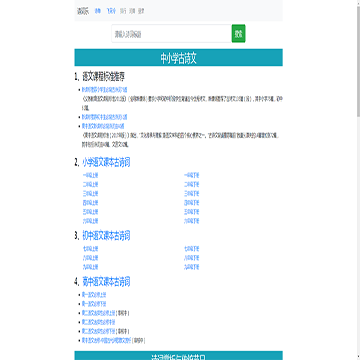Open the 高中语文课本古诗词 heading link

click(106, 282)
